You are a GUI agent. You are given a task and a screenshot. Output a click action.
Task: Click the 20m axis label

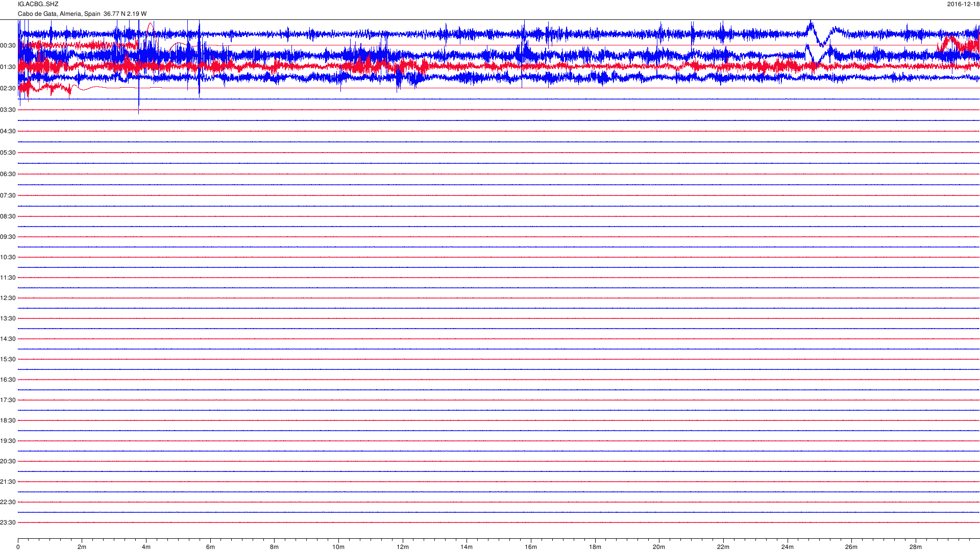[659, 547]
